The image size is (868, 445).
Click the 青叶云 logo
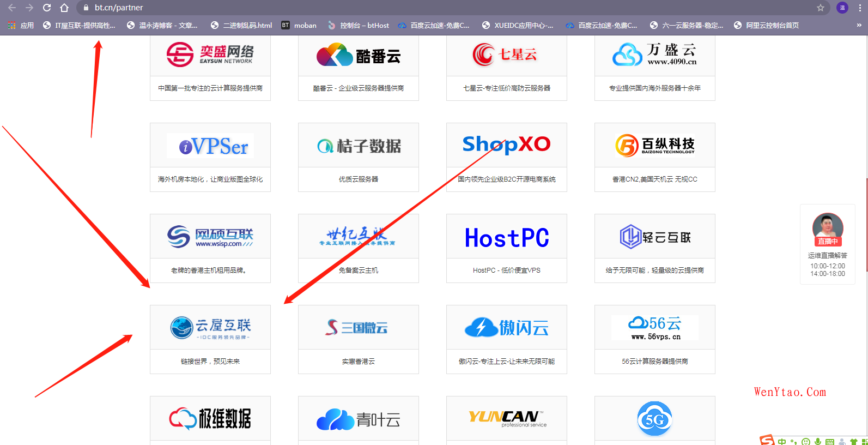point(359,419)
